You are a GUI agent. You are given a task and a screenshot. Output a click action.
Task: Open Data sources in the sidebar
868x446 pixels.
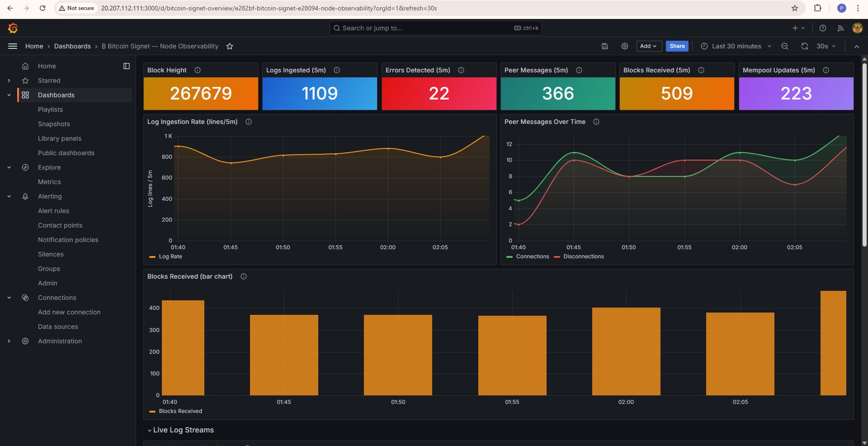[58, 327]
